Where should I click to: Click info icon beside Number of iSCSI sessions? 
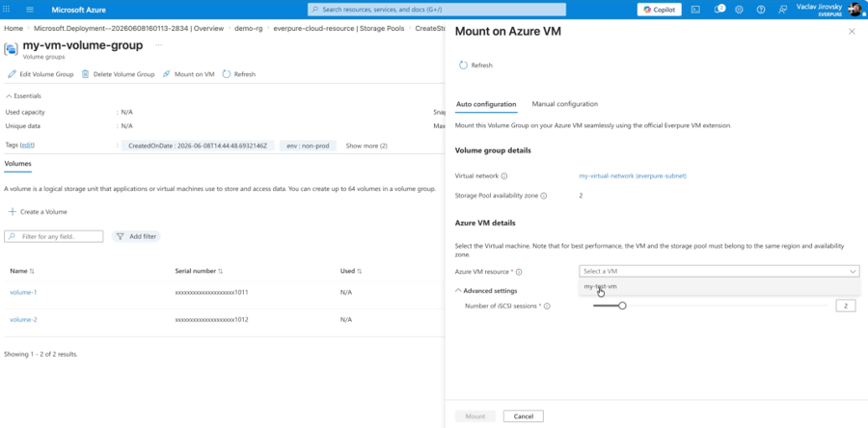click(x=547, y=307)
